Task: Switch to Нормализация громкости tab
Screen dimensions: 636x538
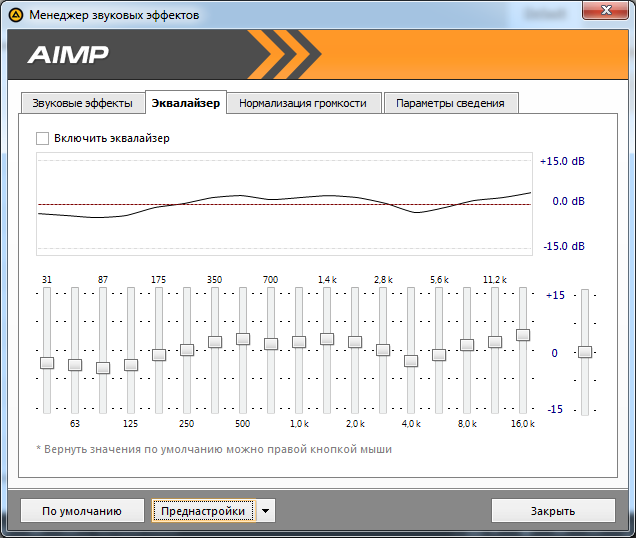Action: tap(303, 103)
